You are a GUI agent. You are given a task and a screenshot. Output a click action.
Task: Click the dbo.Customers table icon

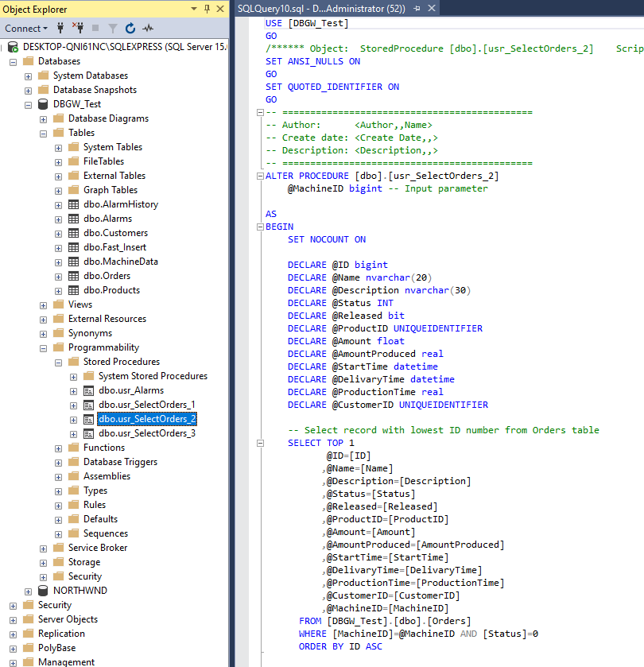tap(73, 233)
